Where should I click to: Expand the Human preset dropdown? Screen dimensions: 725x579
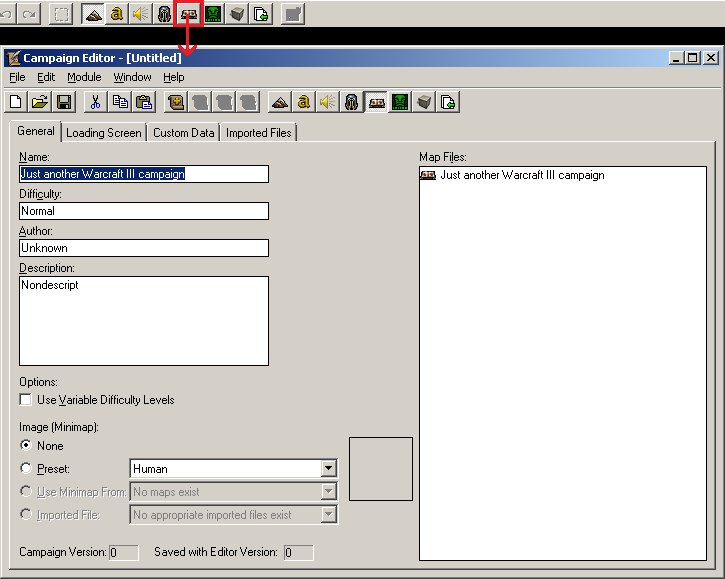(x=328, y=468)
